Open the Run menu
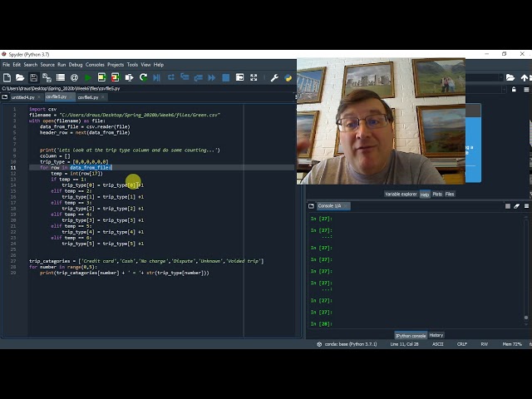Screen dimensions: 532x399 coord(62,65)
